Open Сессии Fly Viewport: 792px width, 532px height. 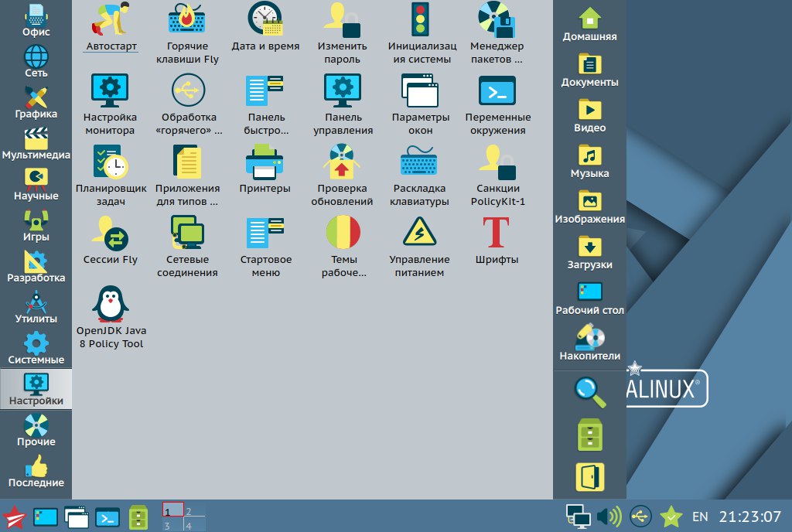[x=111, y=240]
